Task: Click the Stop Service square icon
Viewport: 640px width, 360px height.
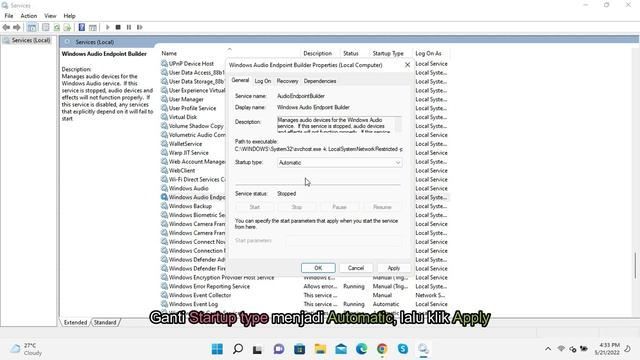Action: coord(118,27)
